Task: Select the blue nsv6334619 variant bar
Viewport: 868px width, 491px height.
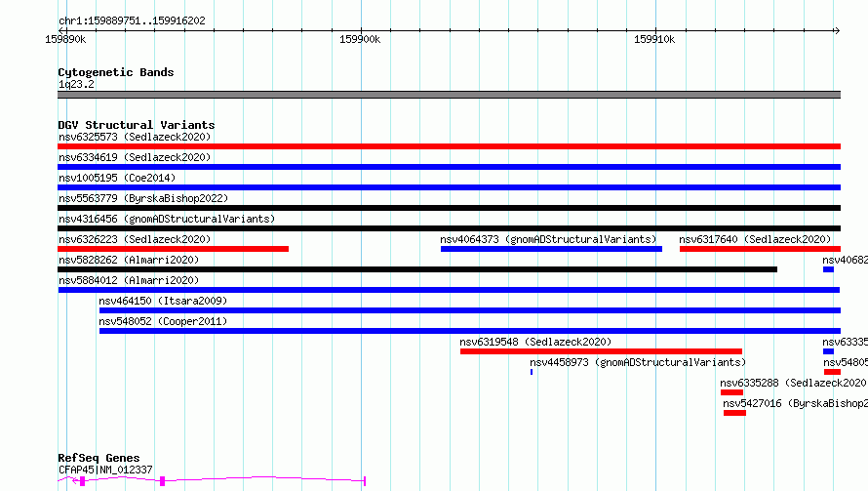Action: 449,167
